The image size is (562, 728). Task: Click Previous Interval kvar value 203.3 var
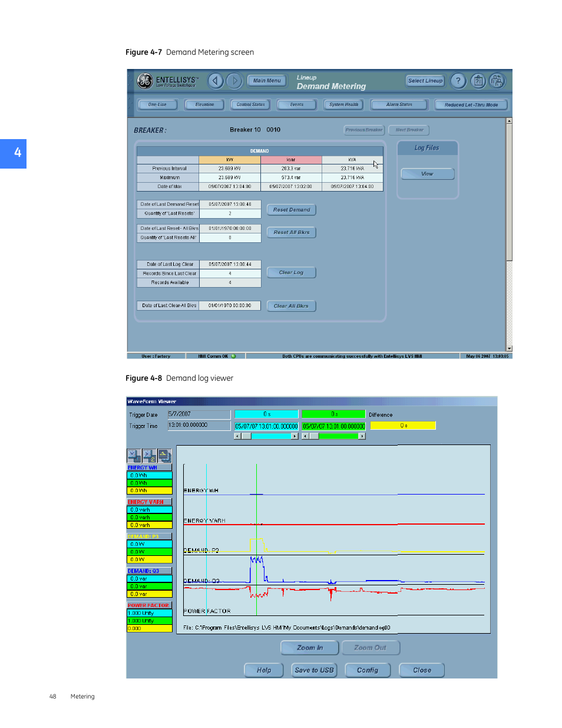tap(291, 169)
